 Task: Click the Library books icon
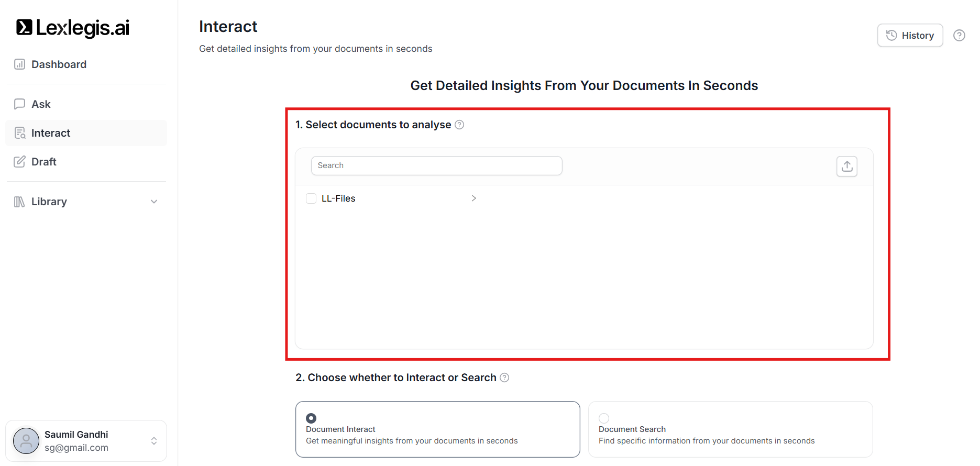click(19, 202)
